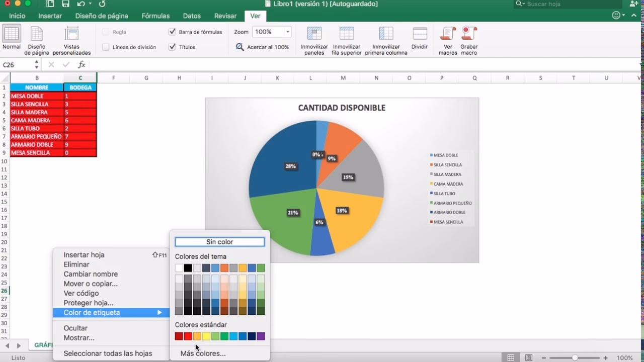
Task: Enable Líneas de división checkbox
Action: (106, 47)
